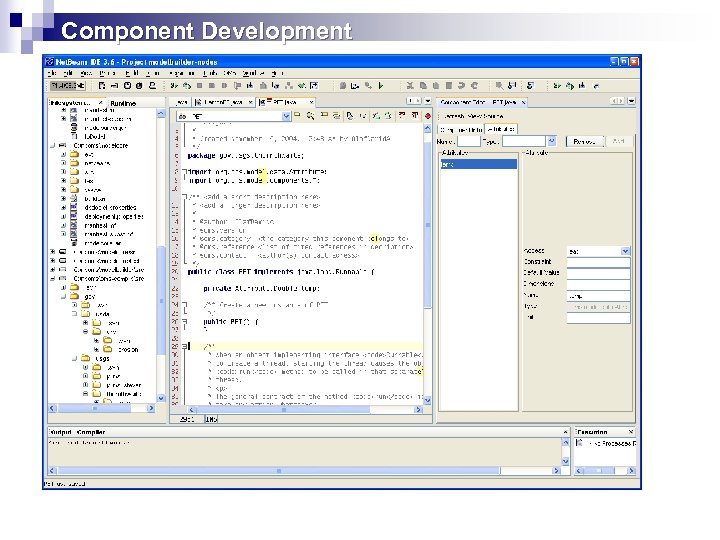
Task: Open the PET class navigation combo box
Action: 234,117
